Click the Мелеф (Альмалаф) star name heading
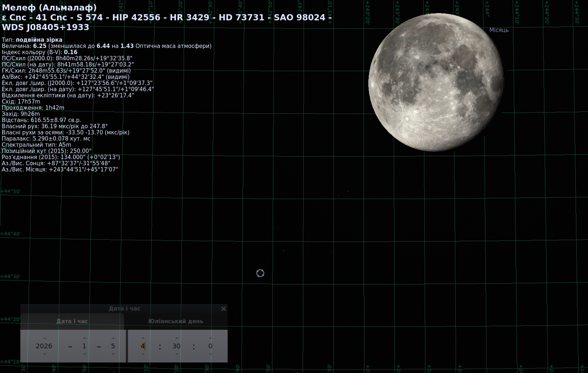Viewport: 588px width, 373px height. tap(49, 8)
